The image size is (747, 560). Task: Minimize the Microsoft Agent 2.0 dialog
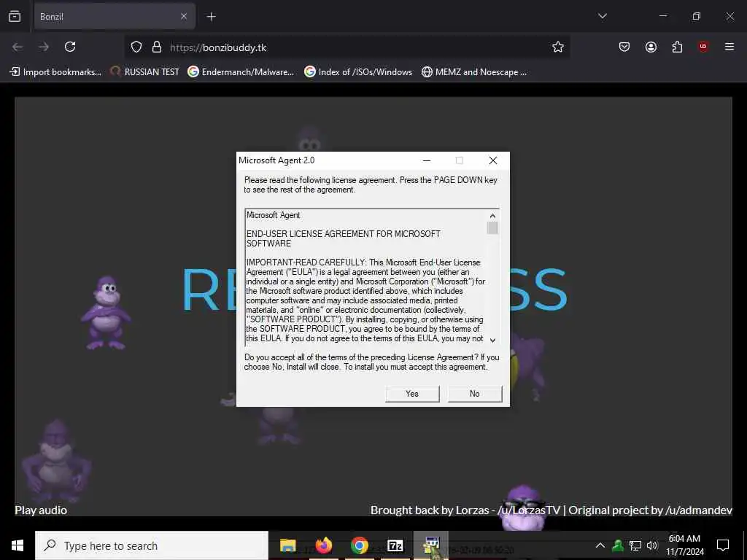427,160
